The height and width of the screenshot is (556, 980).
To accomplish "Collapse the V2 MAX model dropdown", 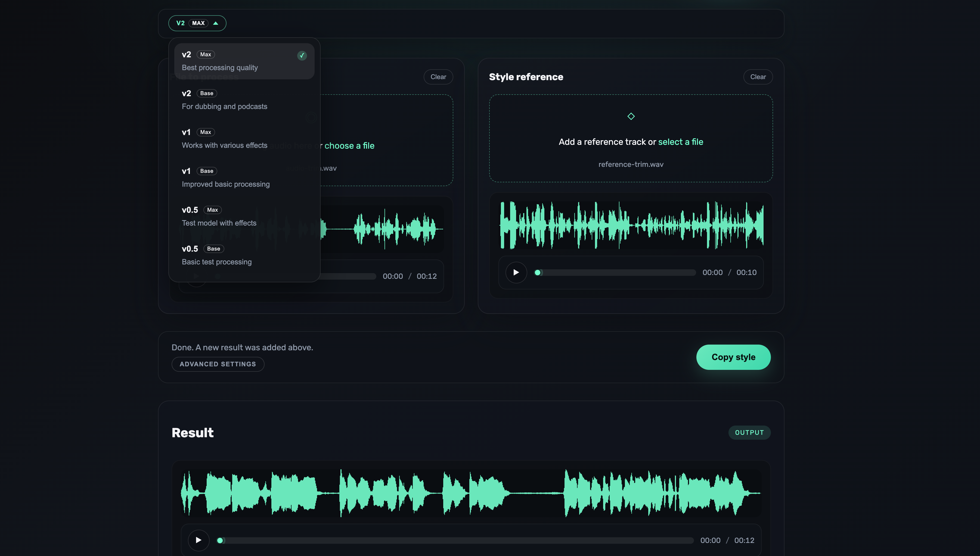I will [197, 23].
